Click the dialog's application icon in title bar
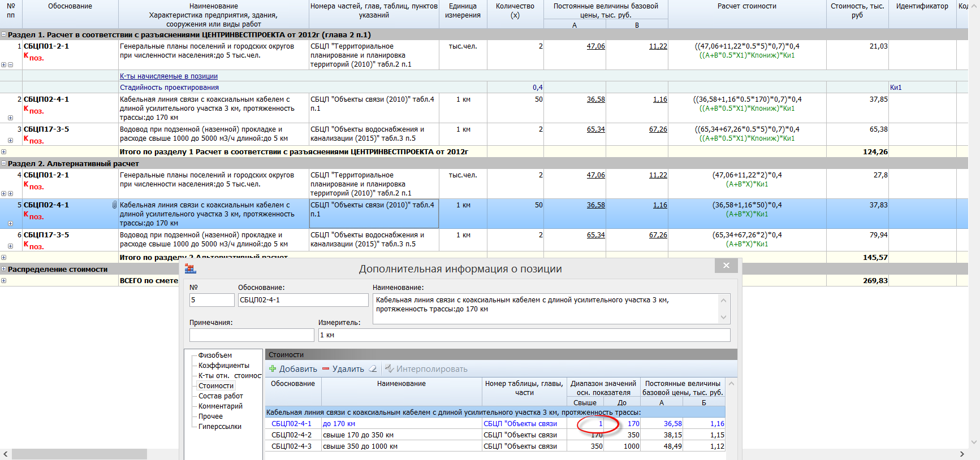The image size is (980, 460). (191, 269)
